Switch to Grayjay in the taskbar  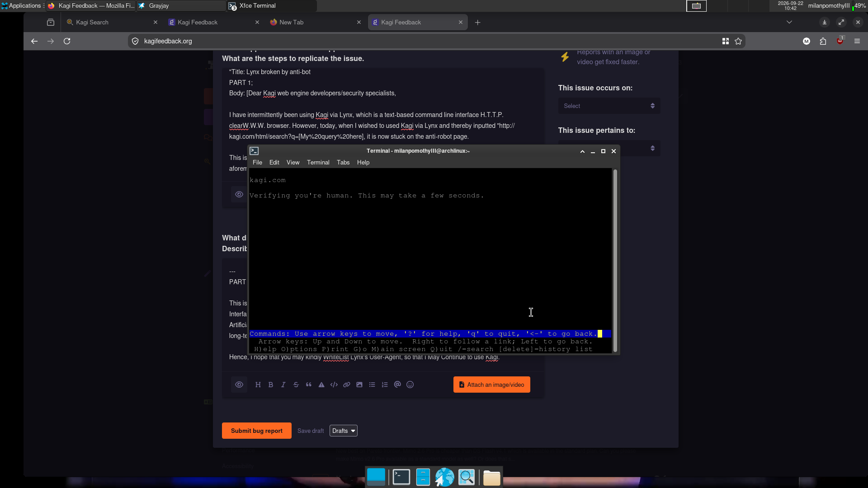[x=181, y=6]
